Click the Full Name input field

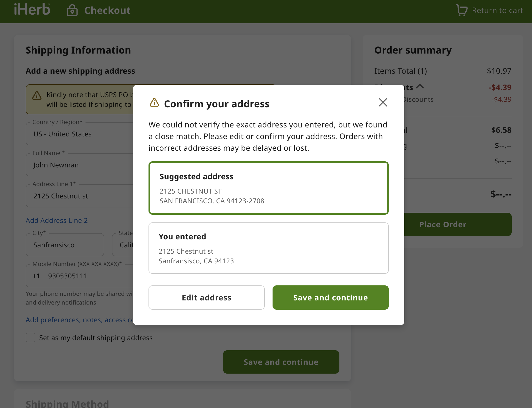pyautogui.click(x=80, y=165)
